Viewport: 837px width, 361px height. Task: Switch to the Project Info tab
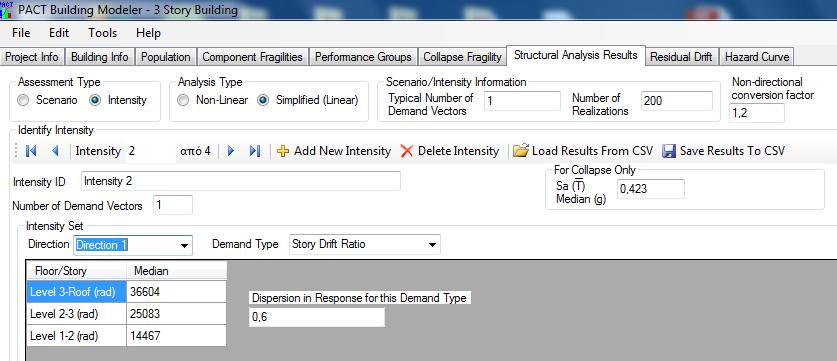pyautogui.click(x=32, y=57)
